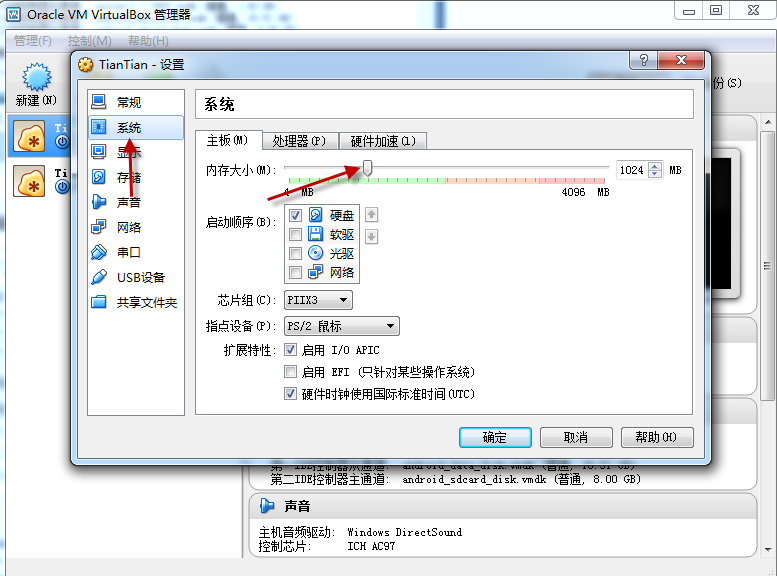Image resolution: width=777 pixels, height=576 pixels.
Task: Click the 1024 memory size input field
Action: (632, 170)
